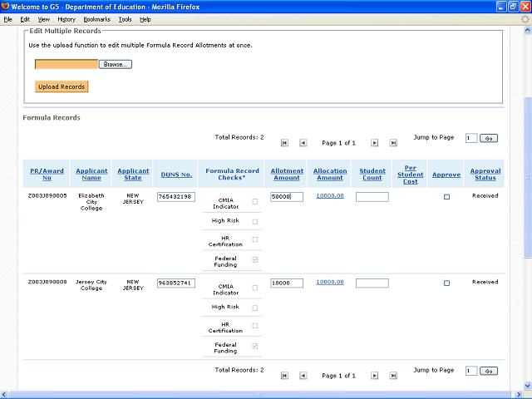The height and width of the screenshot is (399, 532).
Task: Click next page arrow in bottom pagination
Action: pyautogui.click(x=374, y=376)
